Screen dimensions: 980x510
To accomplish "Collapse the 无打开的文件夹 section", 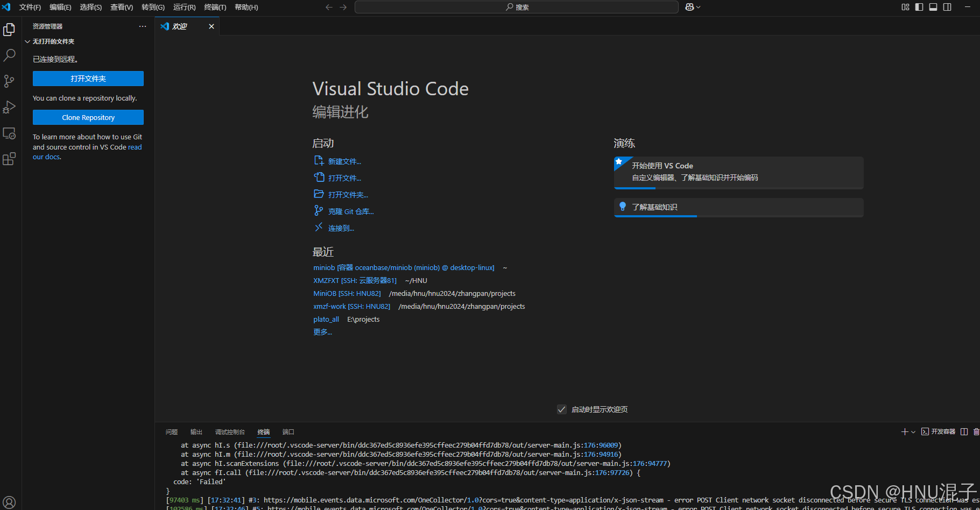I will (27, 41).
